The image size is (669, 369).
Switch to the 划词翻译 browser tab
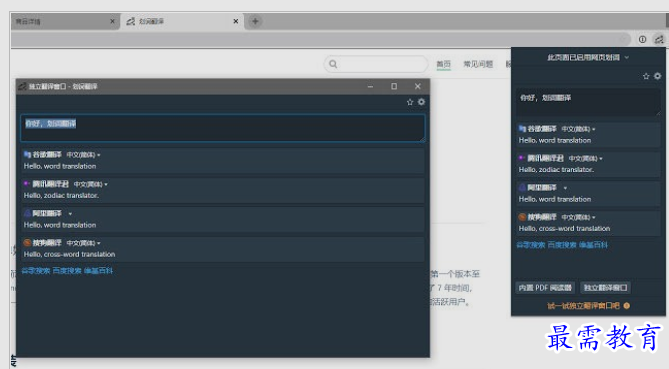[182, 21]
